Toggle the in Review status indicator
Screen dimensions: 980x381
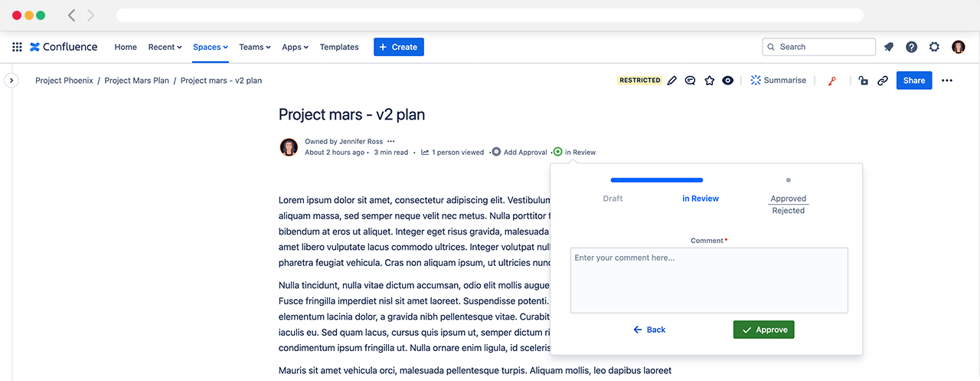pos(575,152)
